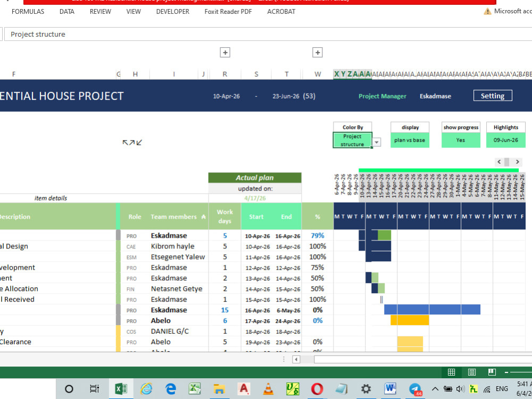Select the Highlights date 09-Jun-26 cell

(x=505, y=140)
